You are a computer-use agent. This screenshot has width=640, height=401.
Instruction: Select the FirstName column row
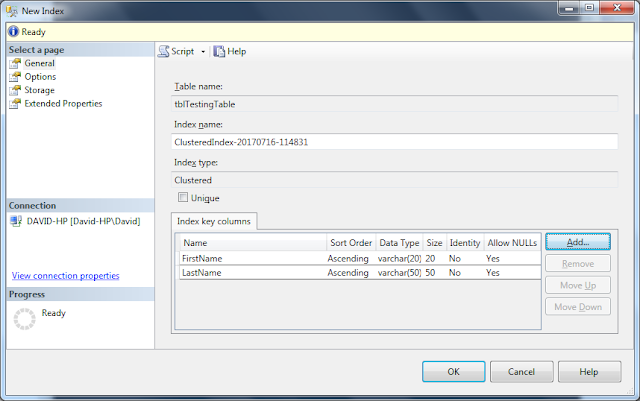coord(360,258)
